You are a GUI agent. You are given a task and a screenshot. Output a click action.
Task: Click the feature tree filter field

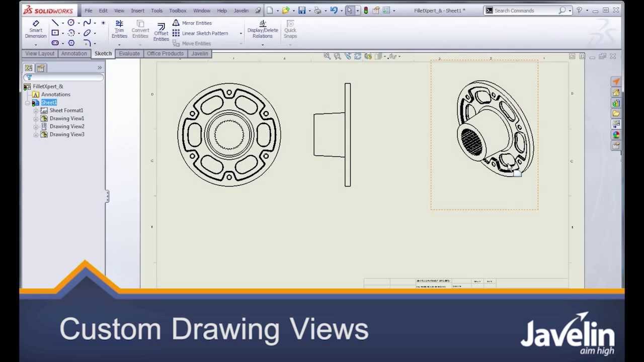(63, 77)
